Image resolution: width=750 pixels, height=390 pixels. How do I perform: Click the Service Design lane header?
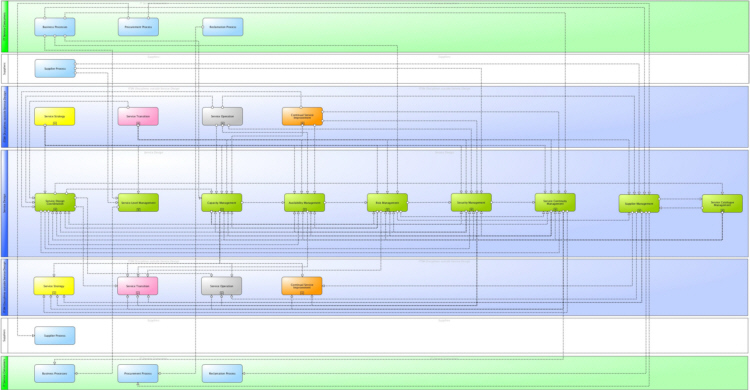pyautogui.click(x=5, y=203)
